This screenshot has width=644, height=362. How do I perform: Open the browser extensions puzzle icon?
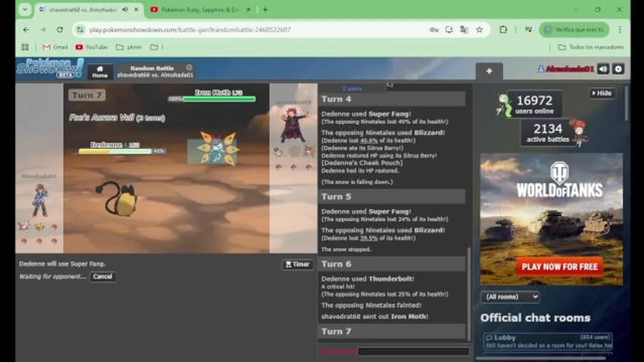503,30
